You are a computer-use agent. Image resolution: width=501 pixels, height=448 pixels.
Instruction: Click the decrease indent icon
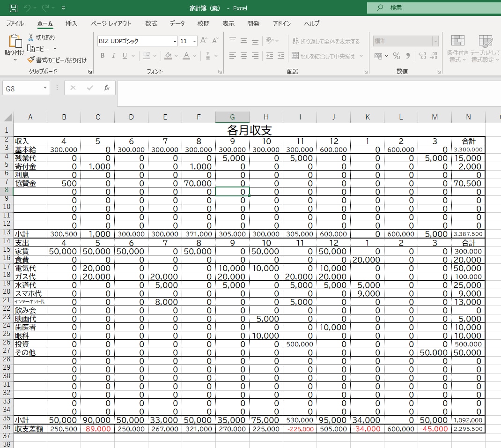click(x=270, y=56)
